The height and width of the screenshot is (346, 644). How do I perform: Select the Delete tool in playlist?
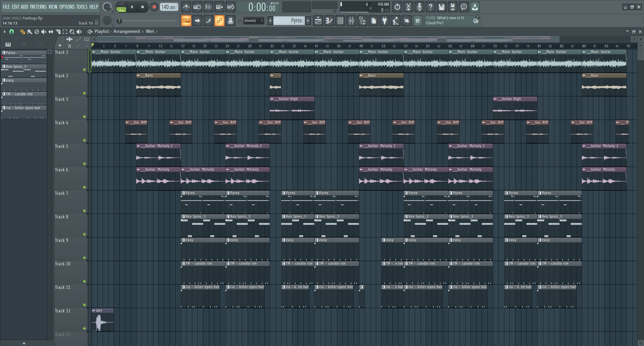tap(37, 32)
